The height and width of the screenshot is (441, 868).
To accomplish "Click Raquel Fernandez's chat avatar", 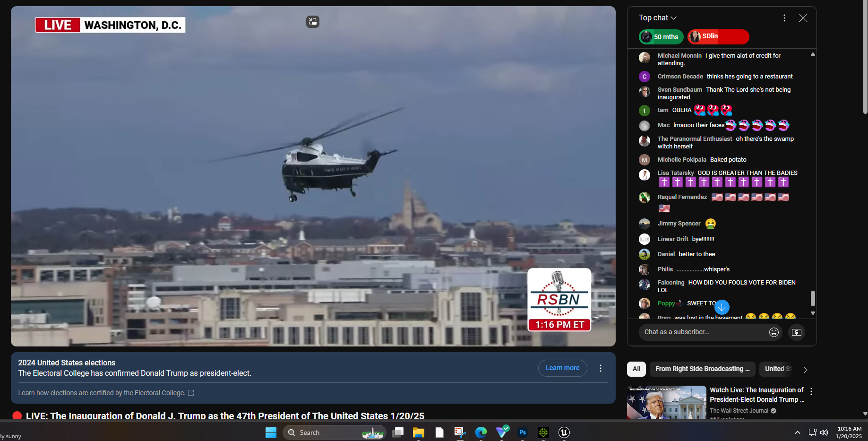I will pos(645,198).
